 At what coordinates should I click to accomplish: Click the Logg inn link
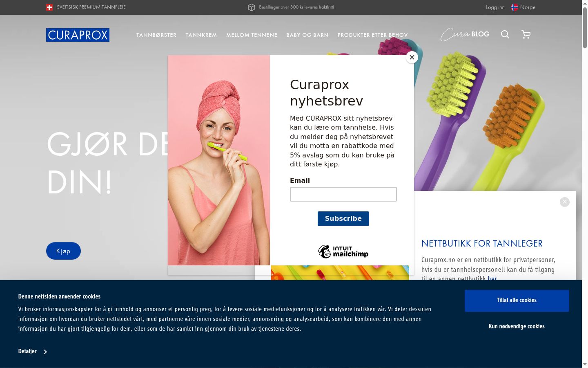tap(495, 7)
